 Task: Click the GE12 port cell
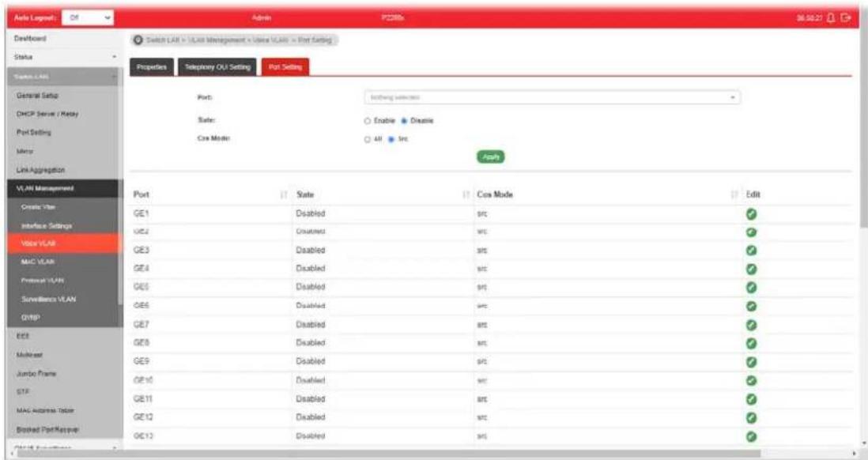143,418
